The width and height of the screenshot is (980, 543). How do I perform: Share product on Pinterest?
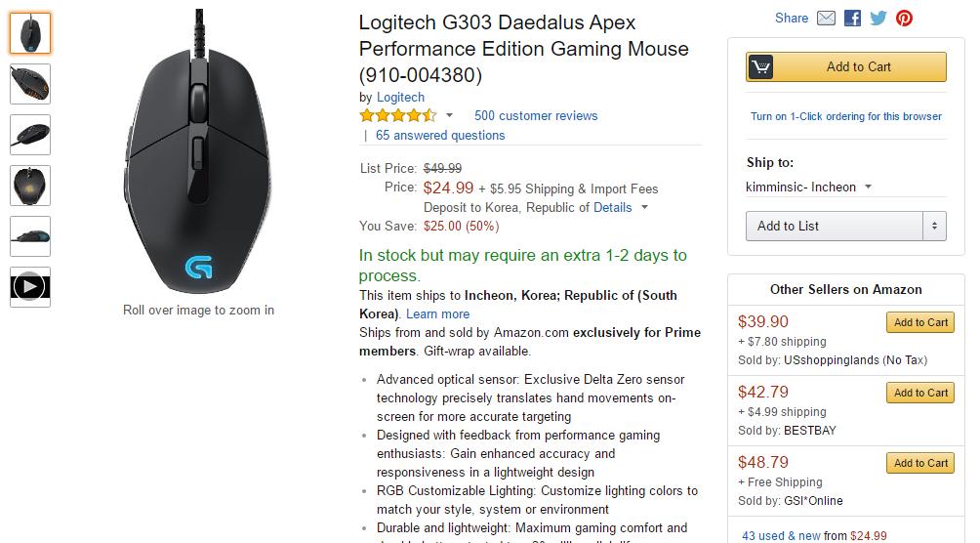point(905,18)
